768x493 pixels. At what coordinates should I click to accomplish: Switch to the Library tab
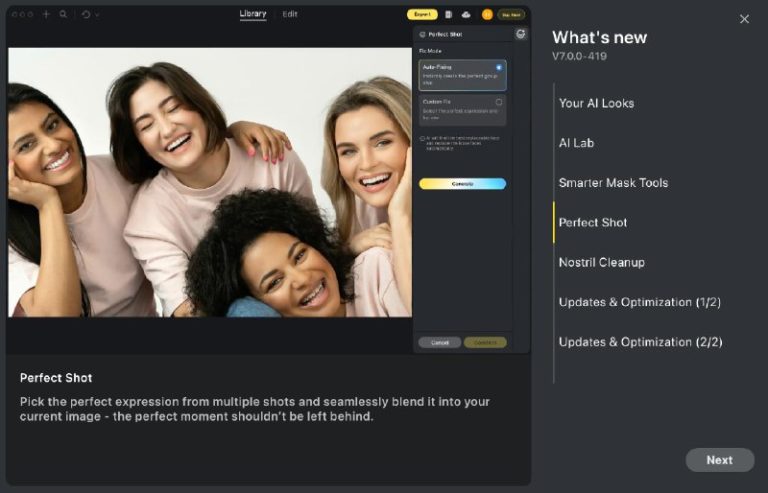click(x=253, y=14)
